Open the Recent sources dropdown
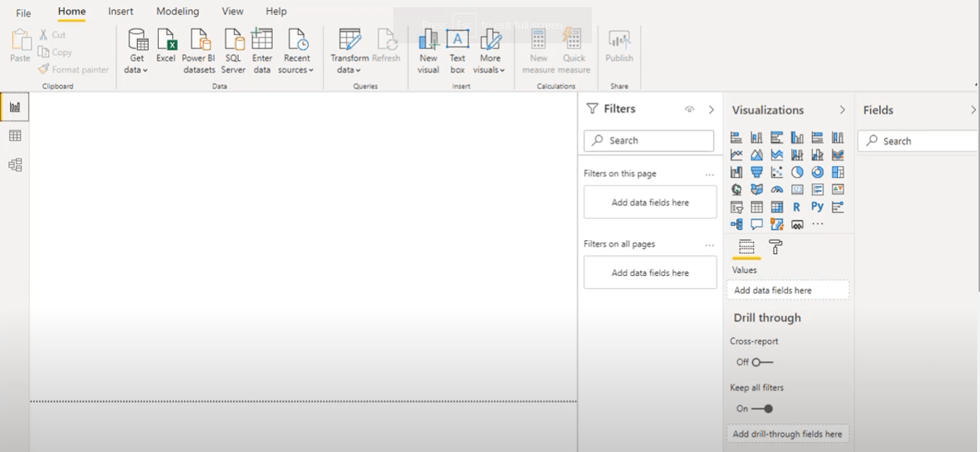This screenshot has height=452, width=980. (x=296, y=51)
